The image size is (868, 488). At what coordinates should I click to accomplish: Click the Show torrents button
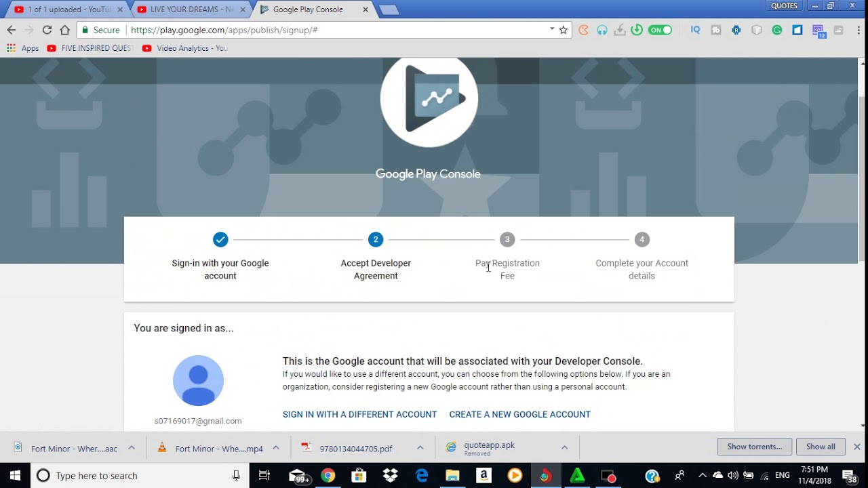click(754, 447)
